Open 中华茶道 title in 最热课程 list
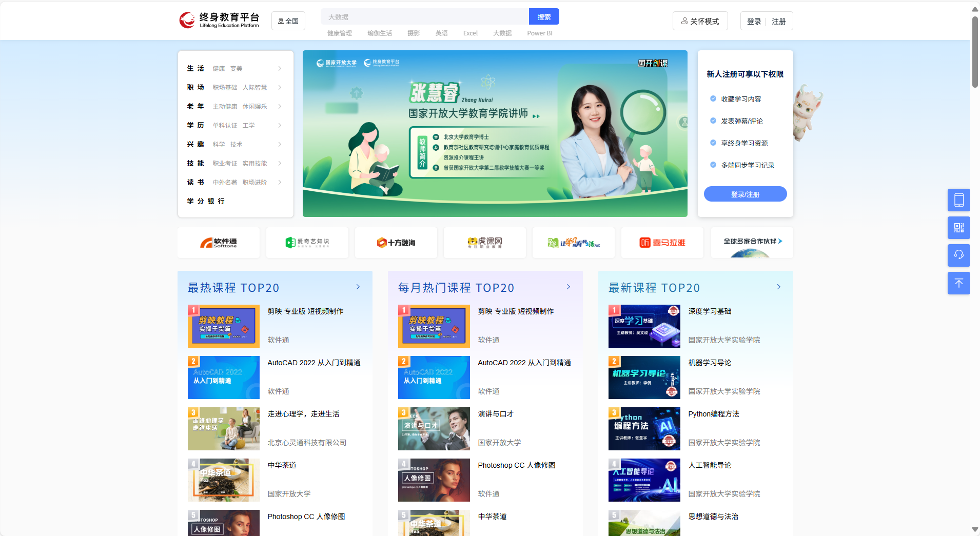The width and height of the screenshot is (980, 536). tap(282, 465)
